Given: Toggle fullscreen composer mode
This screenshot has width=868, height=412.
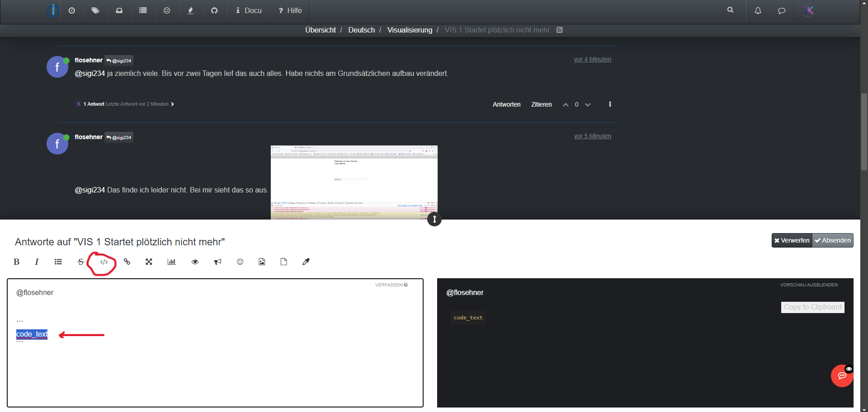Looking at the screenshot, I should pyautogui.click(x=149, y=262).
